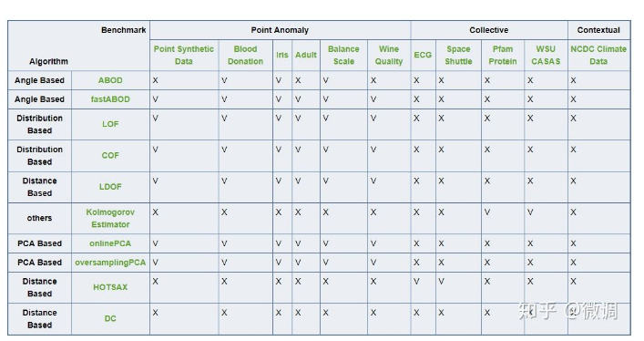Click the HOTSAX algorithm link
Viewport: 644px width, 341px height.
[110, 287]
